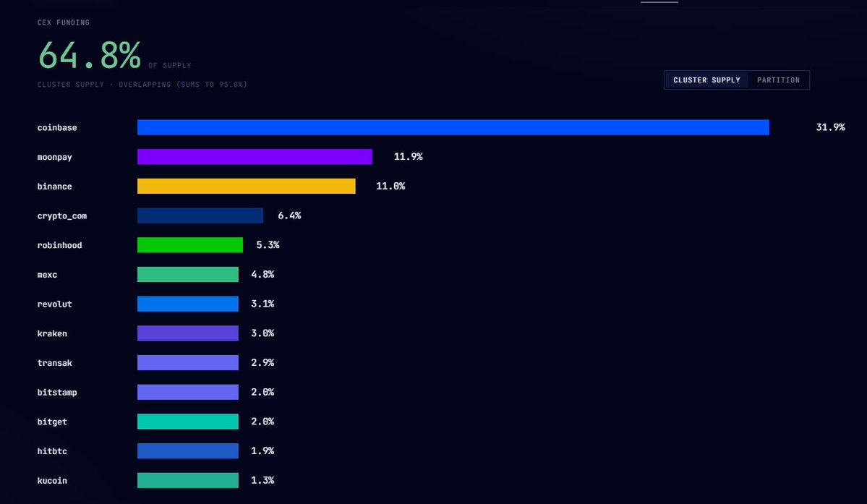Image resolution: width=867 pixels, height=504 pixels.
Task: Click the transak row label
Action: click(x=55, y=362)
